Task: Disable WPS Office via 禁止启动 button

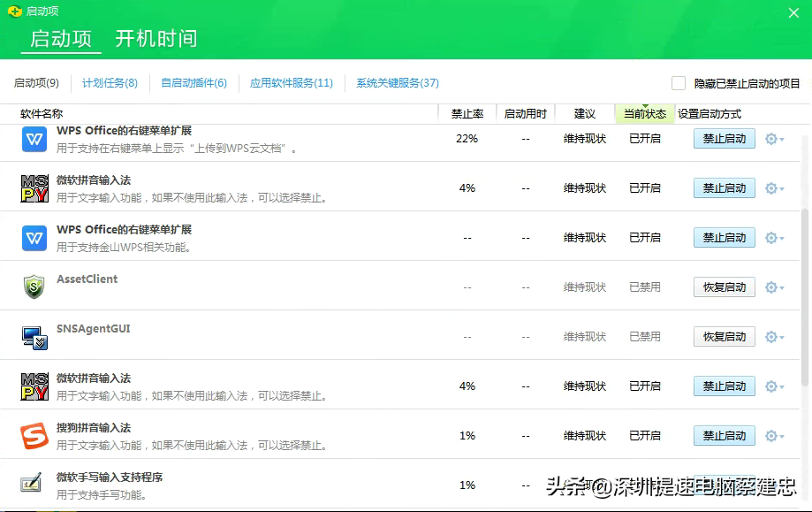Action: coord(724,139)
